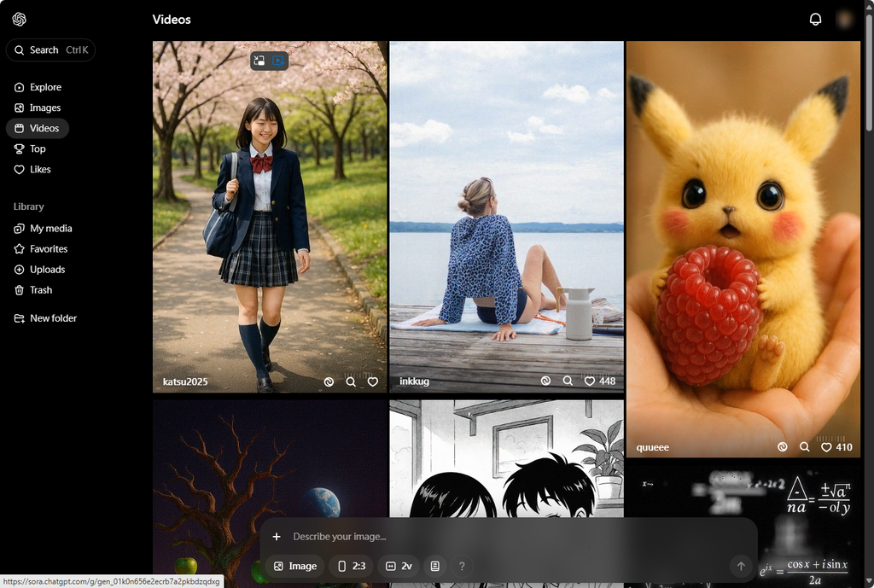This screenshot has height=588, width=874.
Task: Select the Videos sidebar item
Action: pos(38,128)
